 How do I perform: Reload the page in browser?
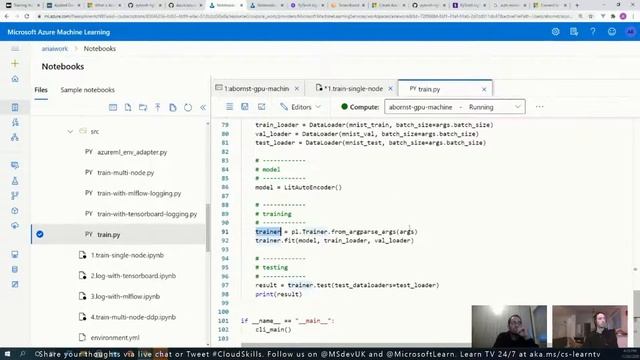[27, 16]
